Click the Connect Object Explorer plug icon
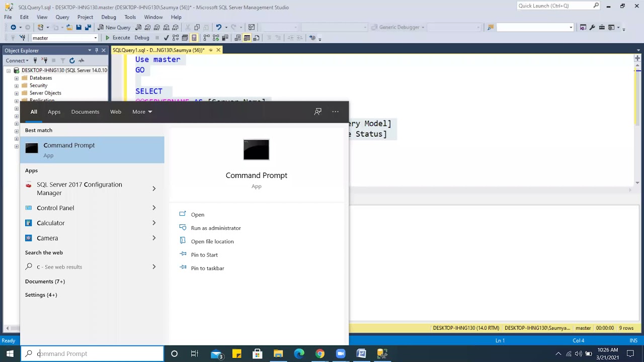 tap(35, 60)
